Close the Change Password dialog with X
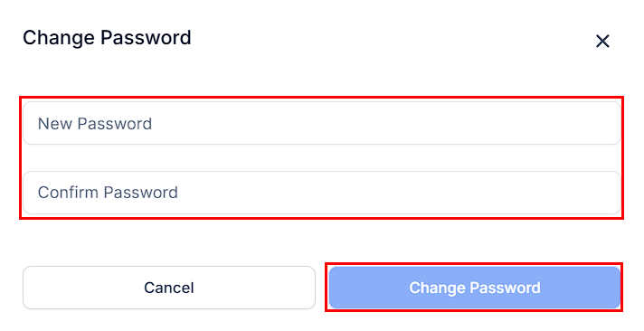The height and width of the screenshot is (331, 644). 602,41
